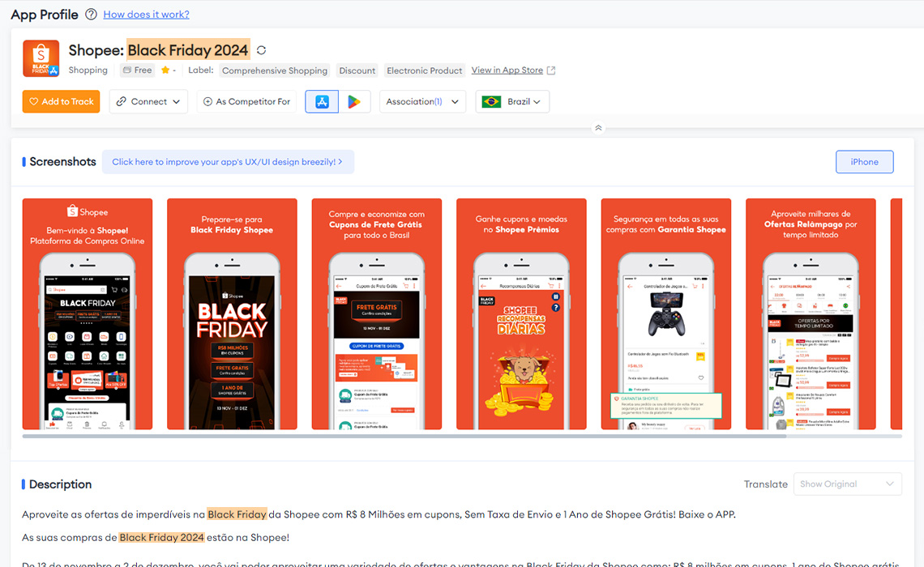The height and width of the screenshot is (567, 924).
Task: Open the Translate Show Original dropdown
Action: pos(847,484)
